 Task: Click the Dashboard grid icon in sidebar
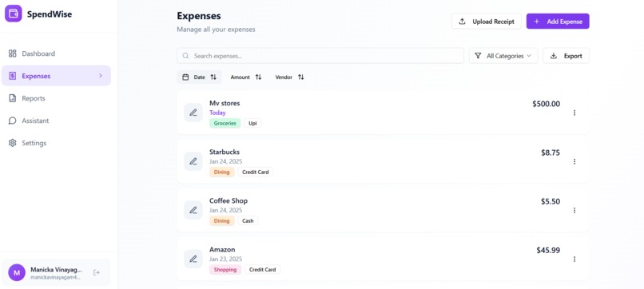coord(12,53)
